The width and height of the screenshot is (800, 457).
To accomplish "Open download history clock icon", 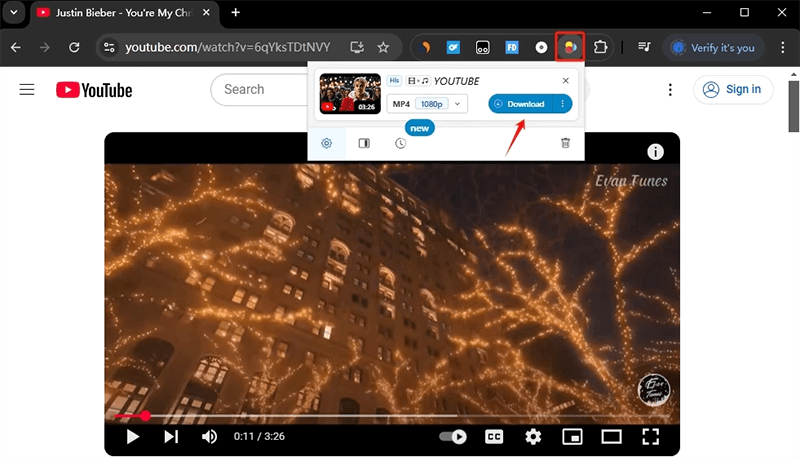I will (401, 143).
